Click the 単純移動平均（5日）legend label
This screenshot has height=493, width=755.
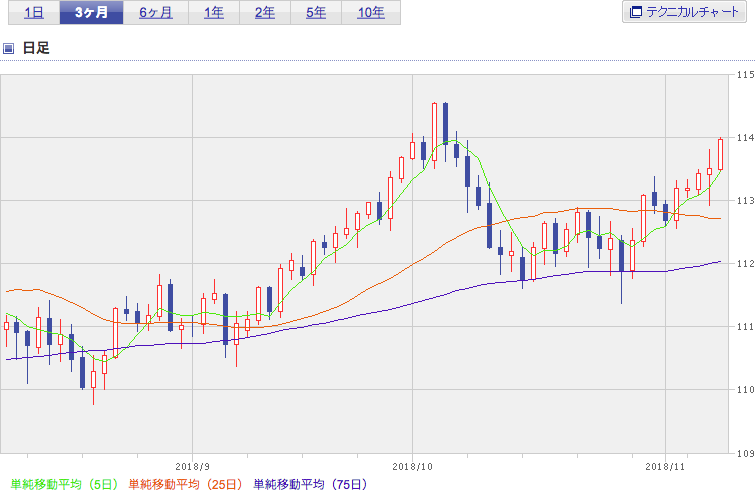pos(64,484)
